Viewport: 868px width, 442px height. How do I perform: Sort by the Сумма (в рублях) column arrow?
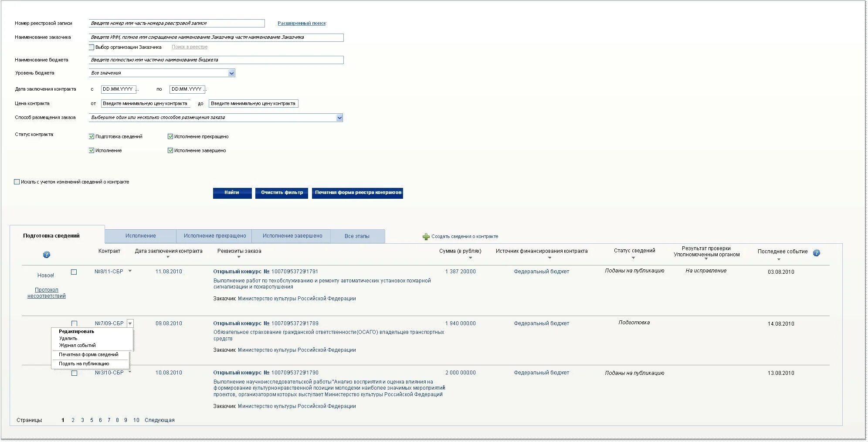pos(471,258)
